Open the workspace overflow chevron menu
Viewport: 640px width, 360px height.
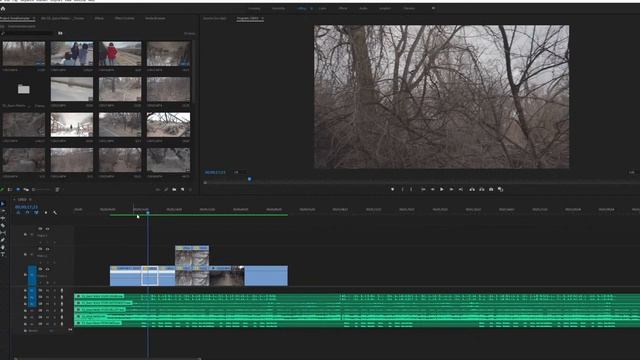point(433,8)
